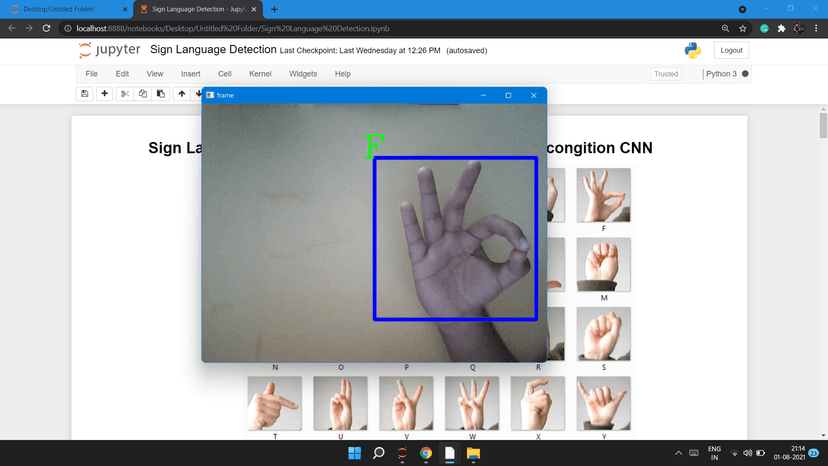
Task: Open the Help menu
Action: pyautogui.click(x=342, y=74)
